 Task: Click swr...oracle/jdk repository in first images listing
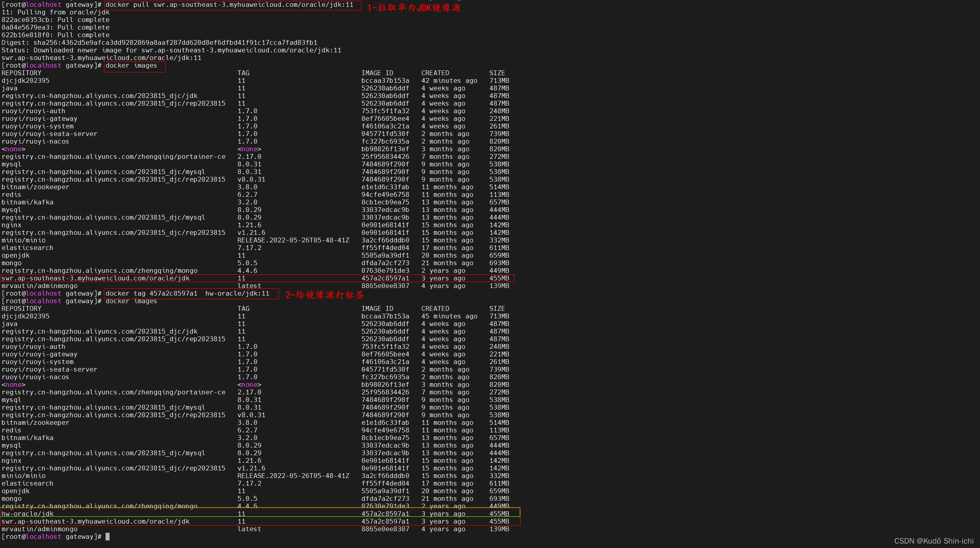[96, 278]
